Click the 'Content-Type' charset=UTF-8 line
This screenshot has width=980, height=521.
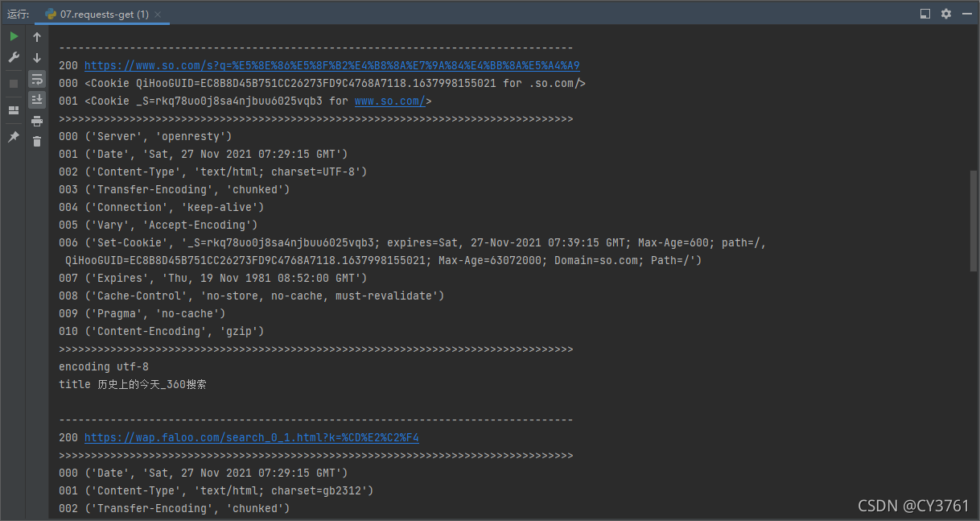point(213,172)
